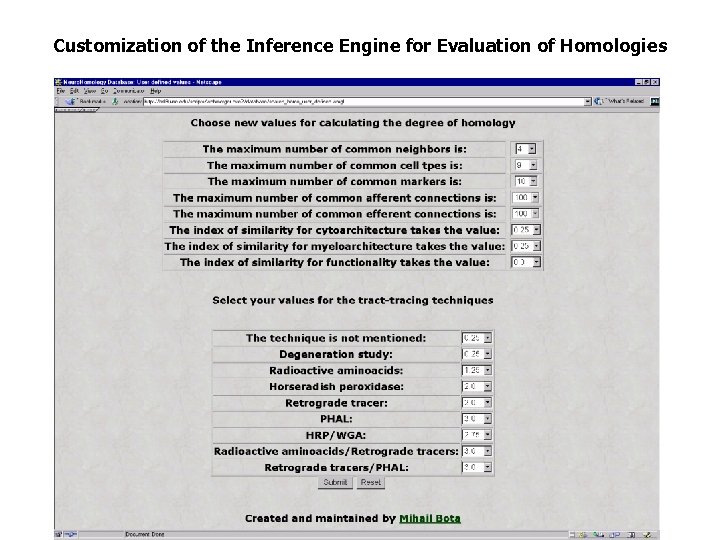
Task: Open the common cell types dropdown
Action: (x=526, y=165)
